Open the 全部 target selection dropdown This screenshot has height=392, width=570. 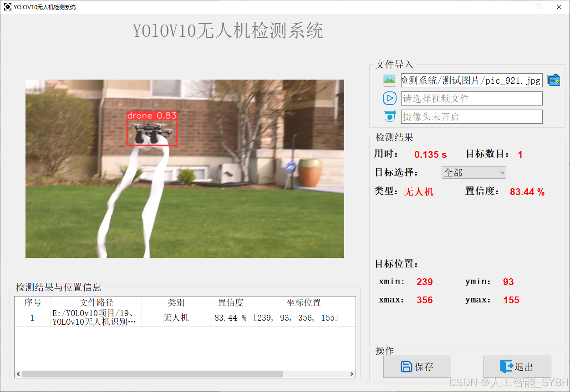(473, 173)
